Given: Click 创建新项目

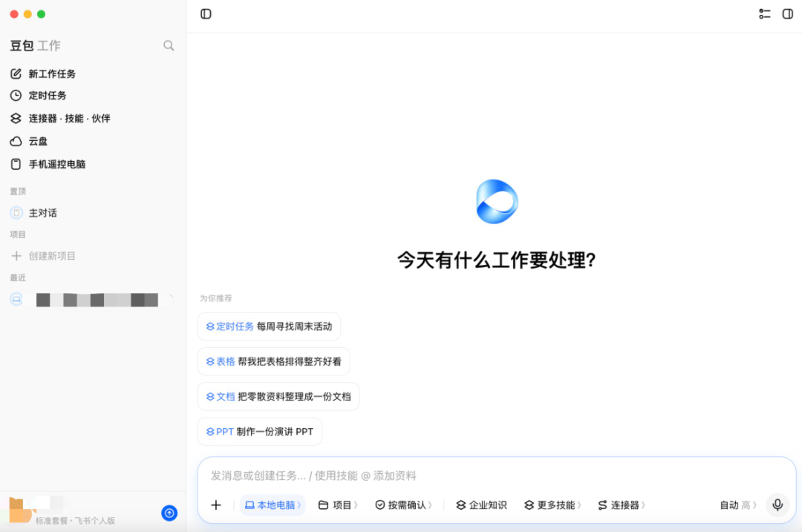Looking at the screenshot, I should [43, 255].
